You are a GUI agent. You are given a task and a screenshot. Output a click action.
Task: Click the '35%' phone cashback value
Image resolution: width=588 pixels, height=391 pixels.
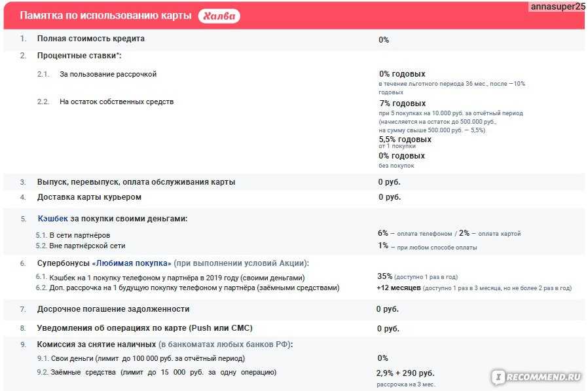[385, 276]
